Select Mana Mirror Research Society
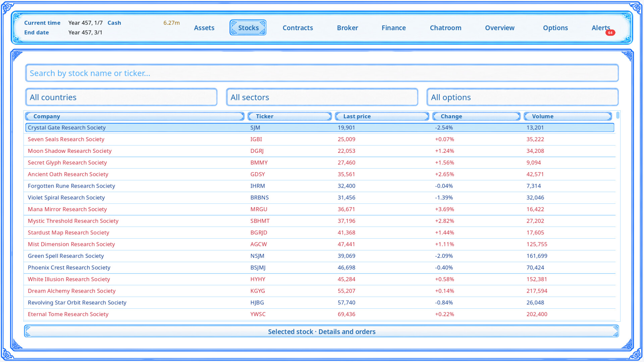The height and width of the screenshot is (362, 644). 320,209
